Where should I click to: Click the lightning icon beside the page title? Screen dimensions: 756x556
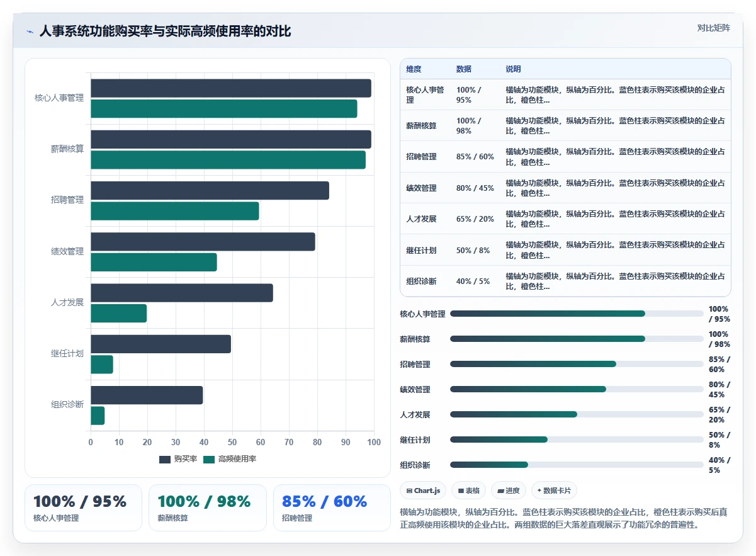[x=30, y=31]
